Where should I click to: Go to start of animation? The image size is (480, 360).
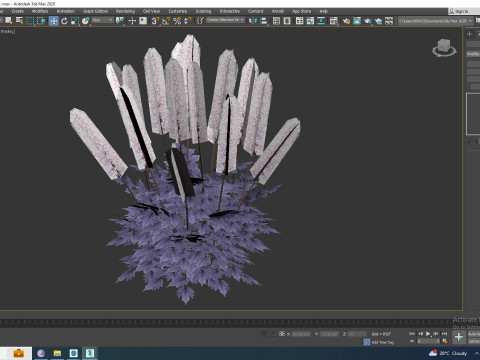click(412, 333)
